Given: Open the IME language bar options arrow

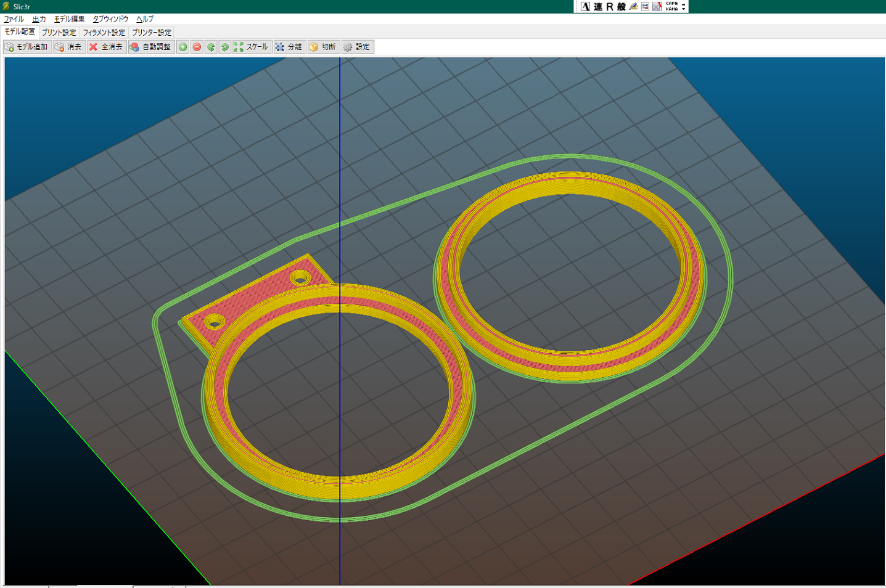Looking at the screenshot, I should click(x=684, y=9).
